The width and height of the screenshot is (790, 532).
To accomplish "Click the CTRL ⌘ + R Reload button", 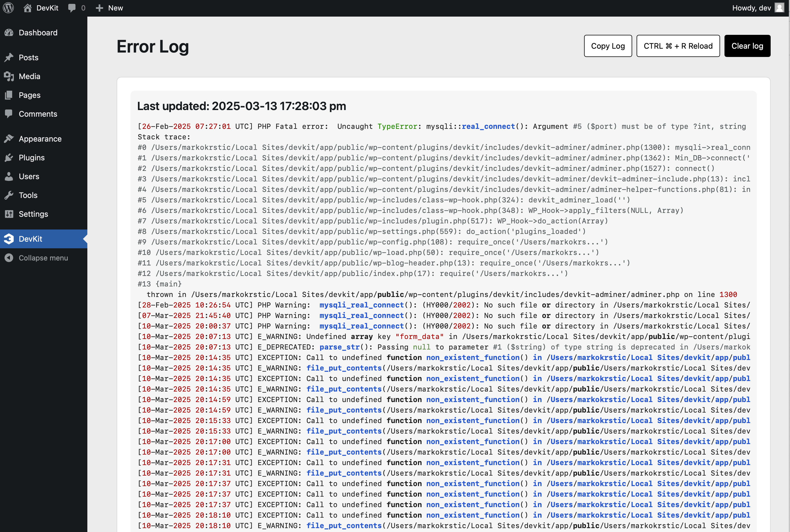I will pyautogui.click(x=678, y=46).
